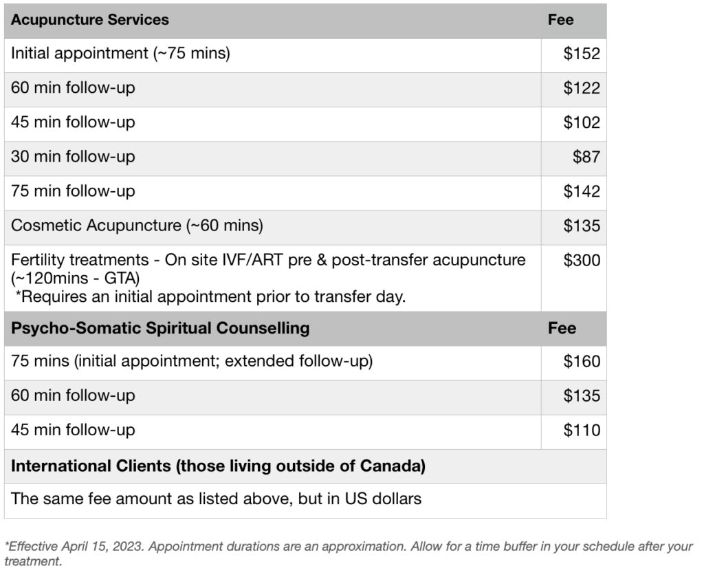This screenshot has height=588, width=704.
Task: Select the $87 fee cell
Action: [586, 157]
